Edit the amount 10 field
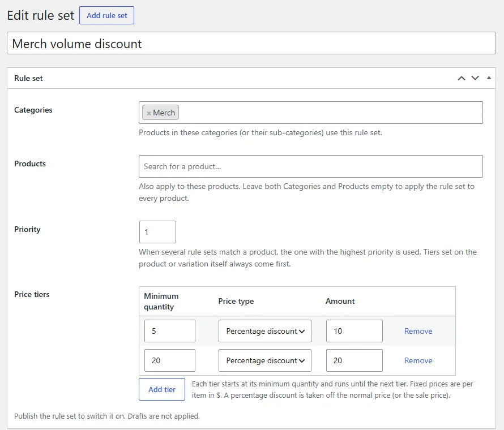The height and width of the screenshot is (430, 504). [354, 331]
